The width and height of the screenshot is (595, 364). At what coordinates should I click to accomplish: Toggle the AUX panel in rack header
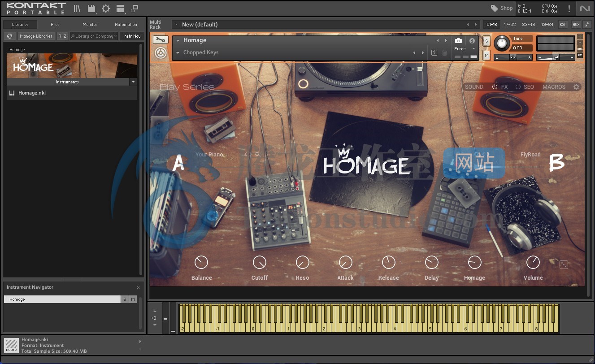point(576,25)
